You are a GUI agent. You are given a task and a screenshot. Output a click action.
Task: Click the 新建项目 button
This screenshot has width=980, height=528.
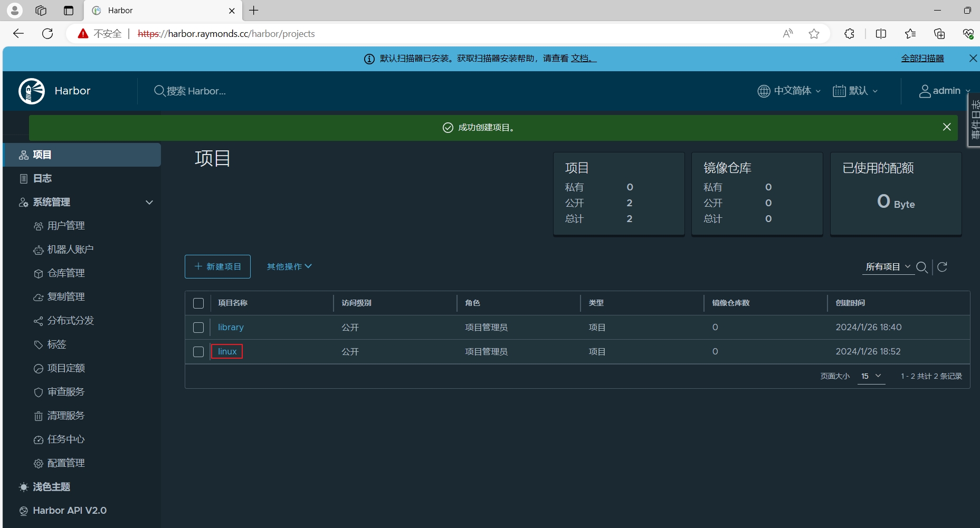click(217, 267)
